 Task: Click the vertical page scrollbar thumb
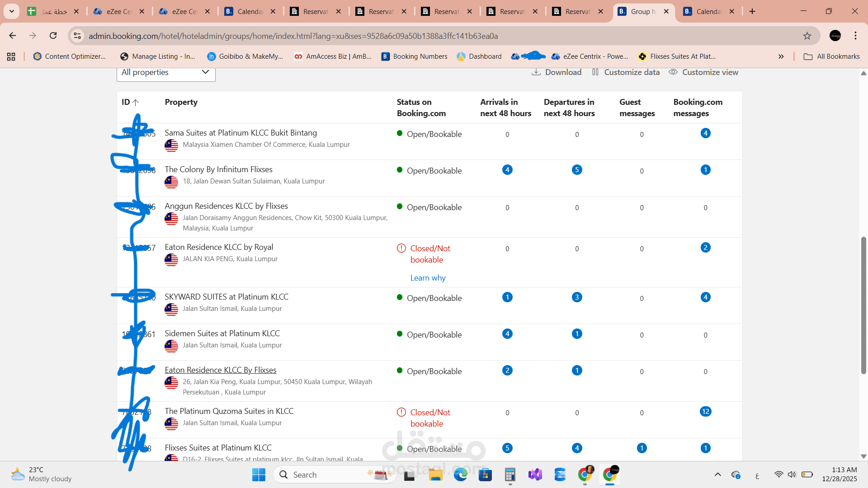click(863, 305)
